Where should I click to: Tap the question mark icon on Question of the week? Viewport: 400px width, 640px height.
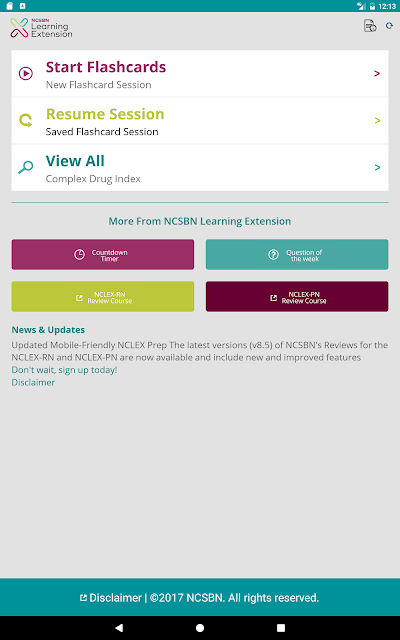(x=273, y=254)
